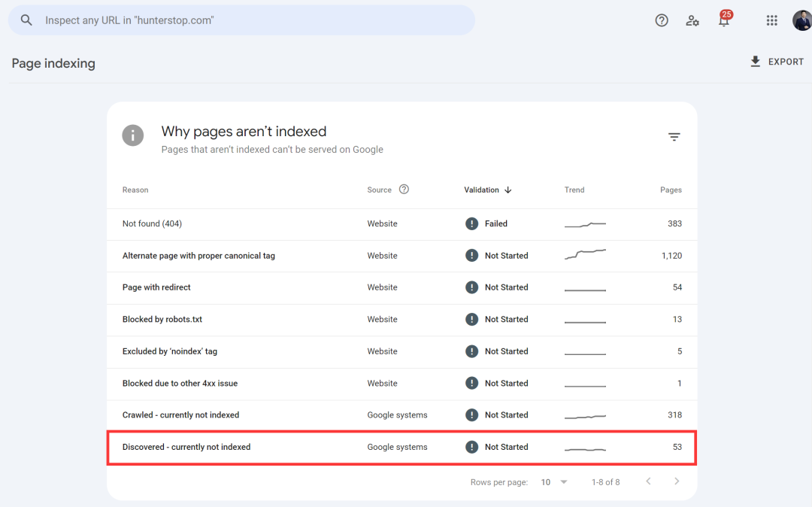Open the Help question mark icon
The image size is (812, 507).
[x=662, y=20]
